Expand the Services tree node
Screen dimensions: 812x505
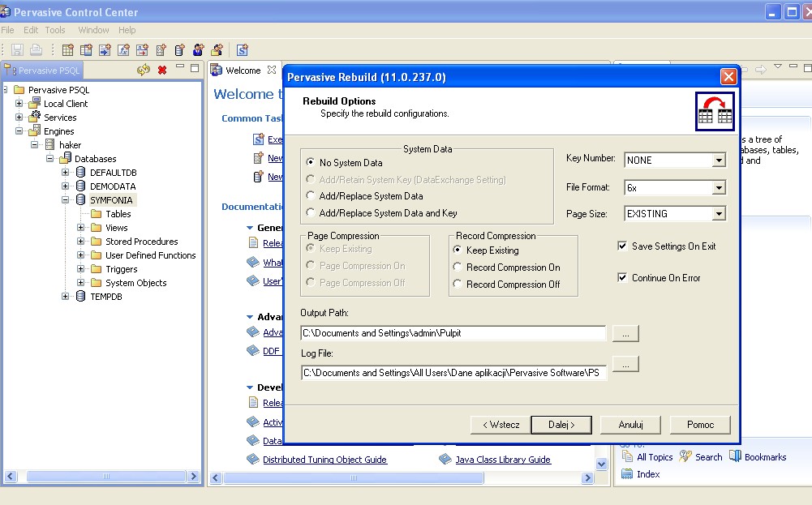19,117
